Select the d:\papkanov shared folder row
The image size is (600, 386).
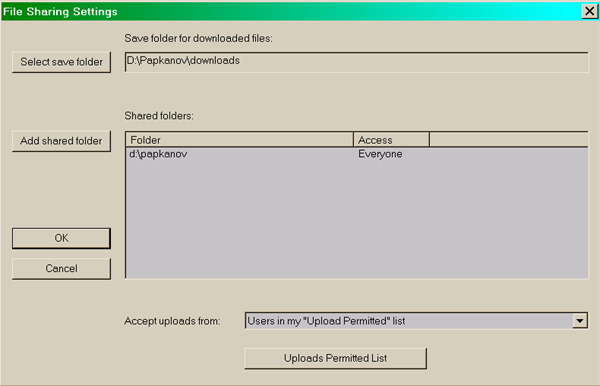coord(356,154)
